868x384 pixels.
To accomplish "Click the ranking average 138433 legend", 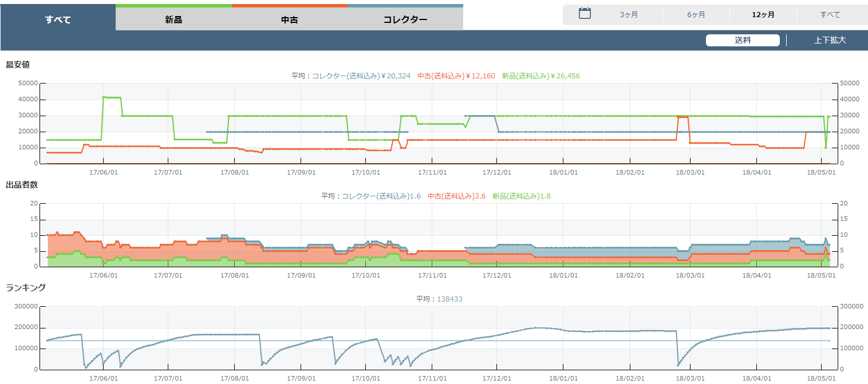I will (449, 299).
